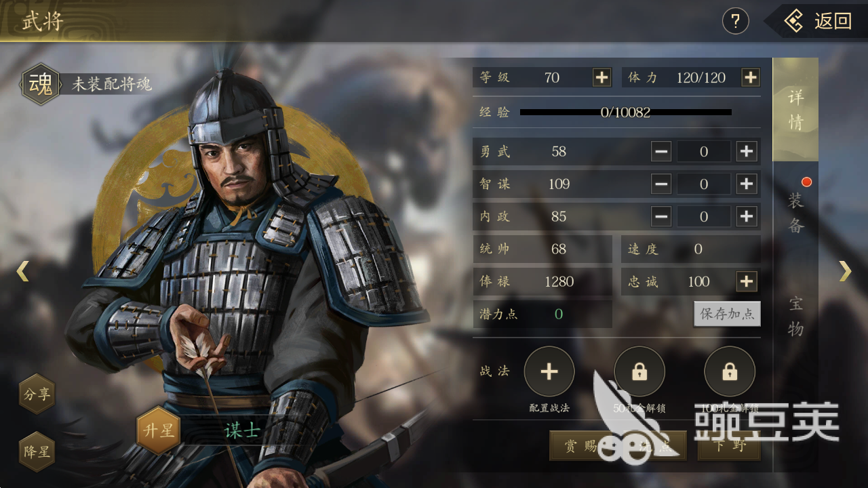This screenshot has height=488, width=868.
Task: Increase 等级 level with plus button
Action: click(601, 77)
